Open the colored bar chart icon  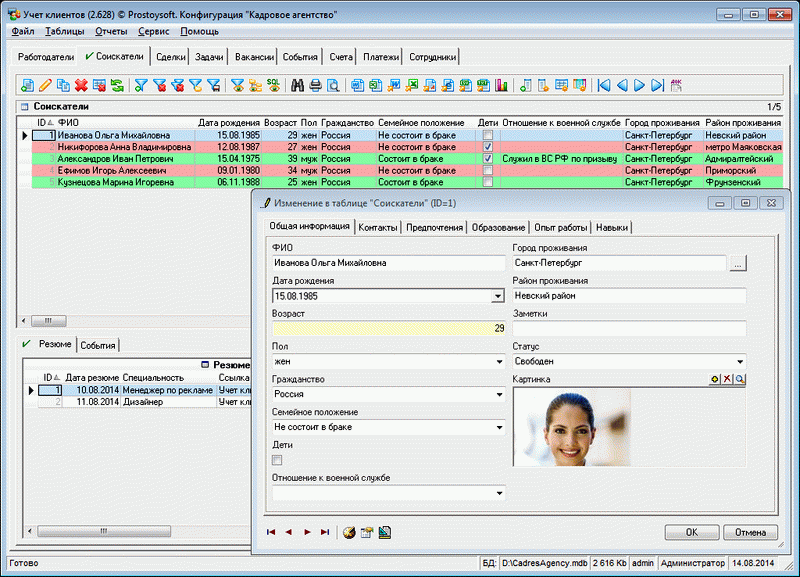(x=502, y=85)
